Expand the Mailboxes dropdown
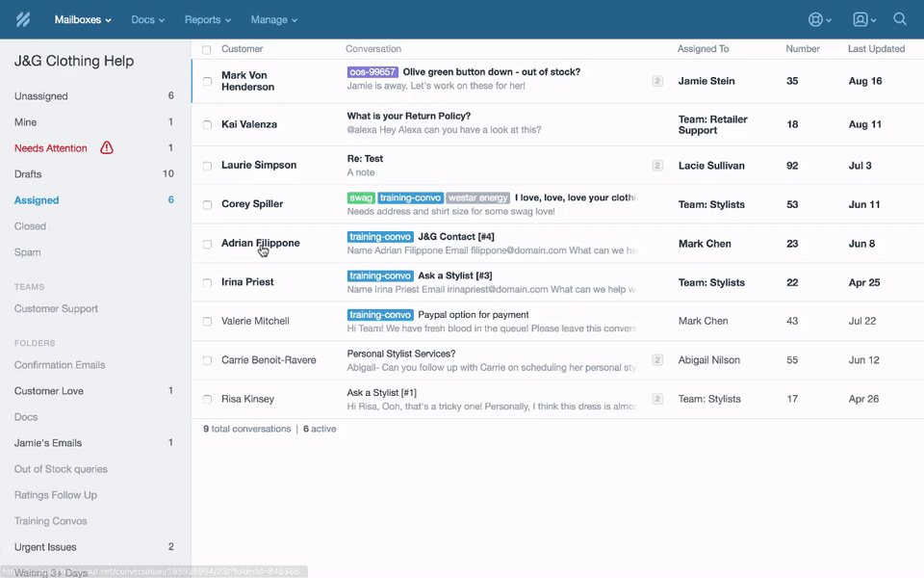This screenshot has width=924, height=578. point(83,19)
